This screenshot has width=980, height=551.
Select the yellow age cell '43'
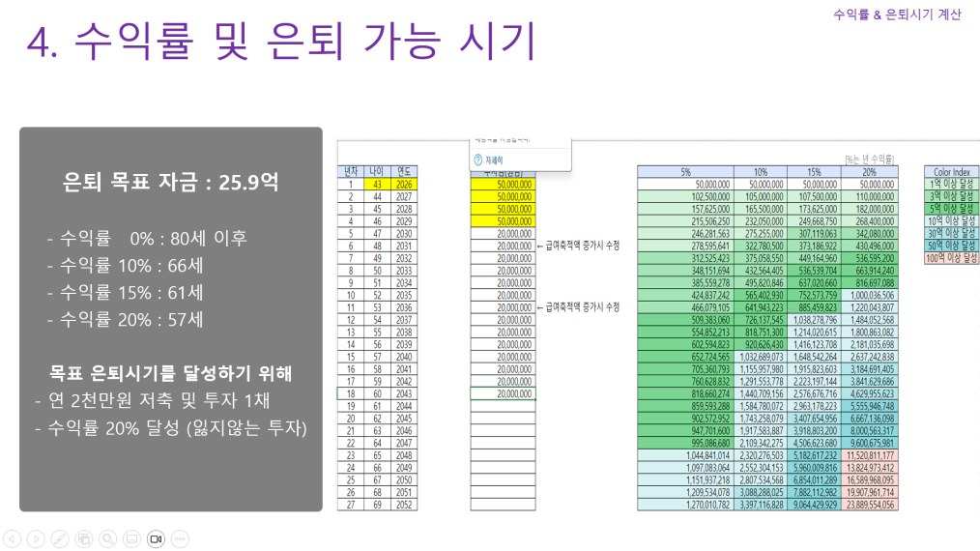coord(377,185)
